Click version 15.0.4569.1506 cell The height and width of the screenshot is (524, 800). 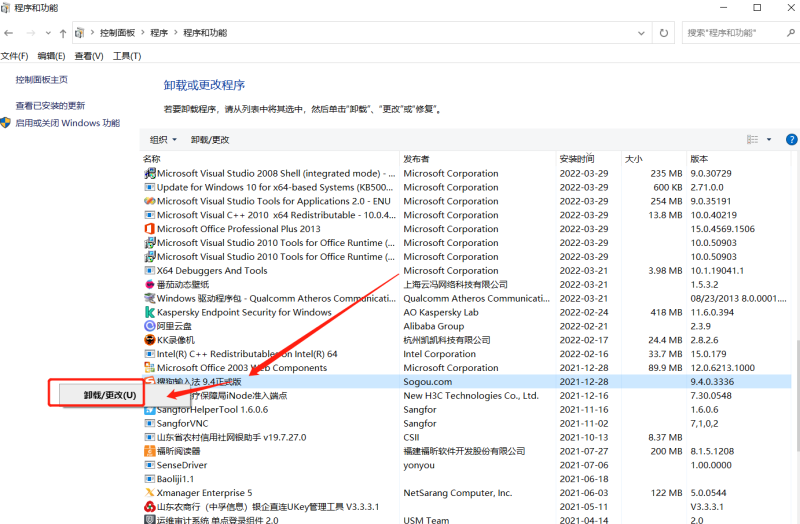tap(722, 229)
